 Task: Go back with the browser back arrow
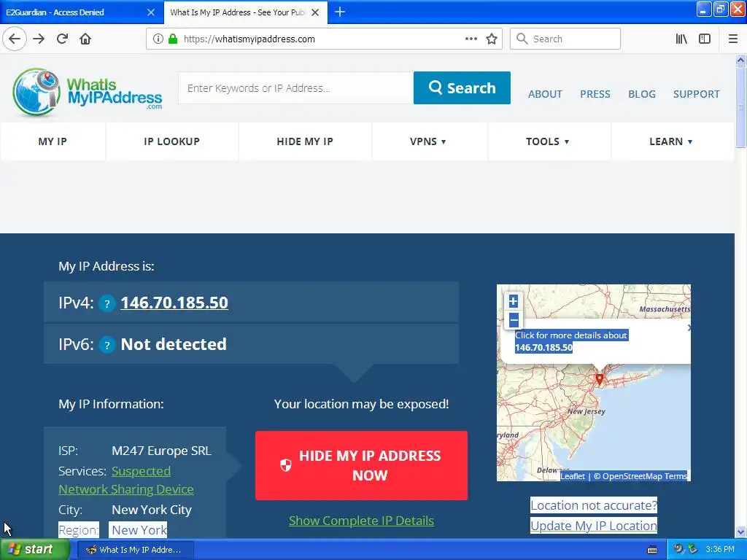[x=15, y=39]
